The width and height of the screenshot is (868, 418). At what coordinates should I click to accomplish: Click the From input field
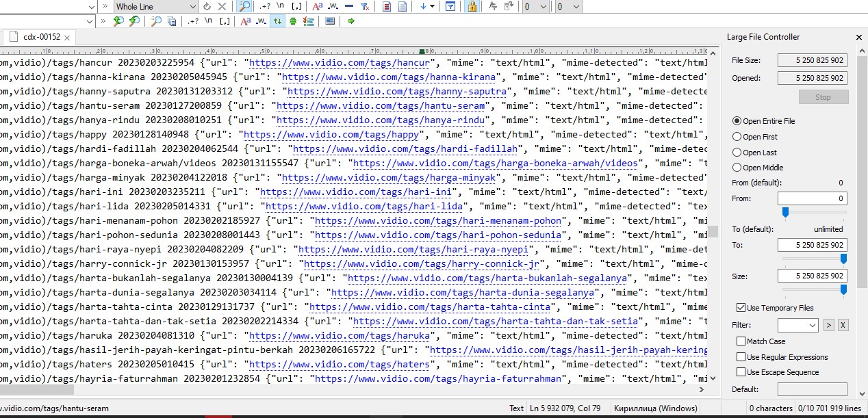tap(812, 198)
